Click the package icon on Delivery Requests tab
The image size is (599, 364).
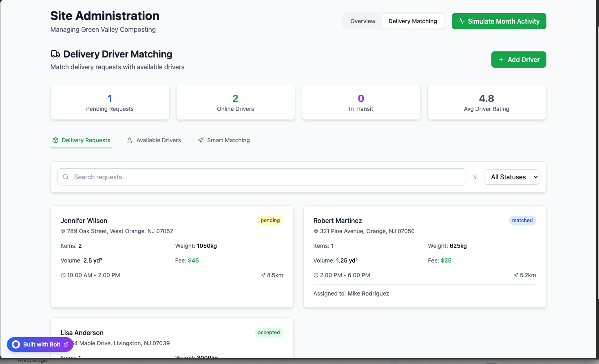click(x=55, y=140)
